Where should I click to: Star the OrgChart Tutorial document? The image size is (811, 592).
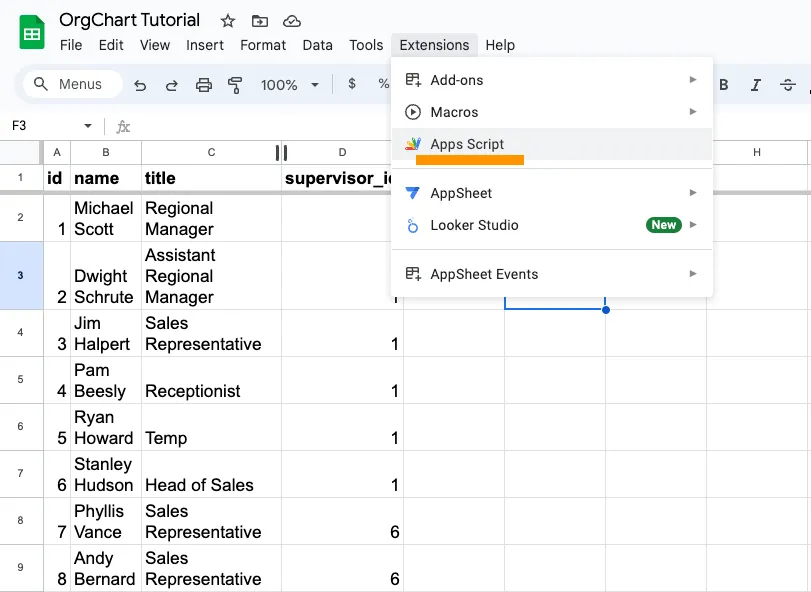coord(228,21)
